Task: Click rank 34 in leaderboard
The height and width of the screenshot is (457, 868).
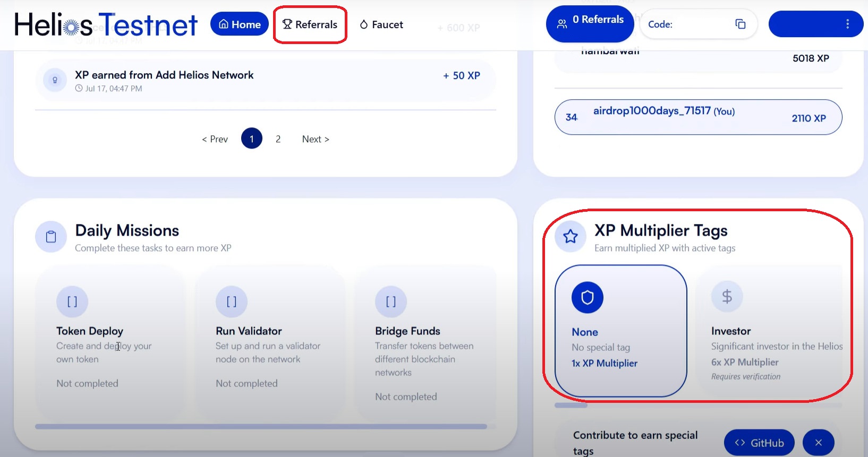Action: click(x=572, y=117)
